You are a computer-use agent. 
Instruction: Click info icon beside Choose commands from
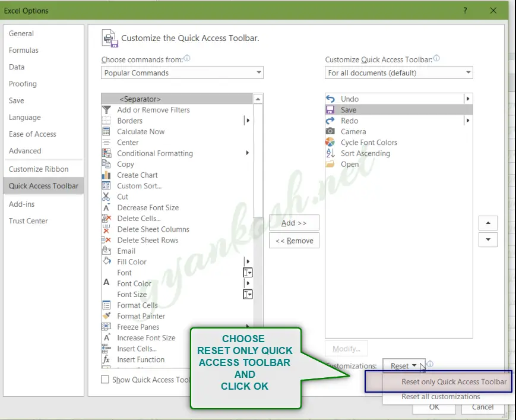pyautogui.click(x=187, y=58)
